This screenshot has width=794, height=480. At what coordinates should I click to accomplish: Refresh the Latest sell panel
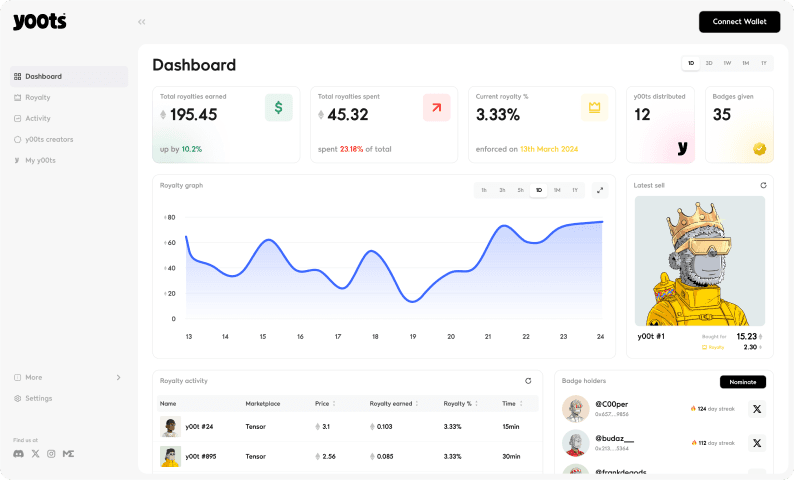click(763, 185)
